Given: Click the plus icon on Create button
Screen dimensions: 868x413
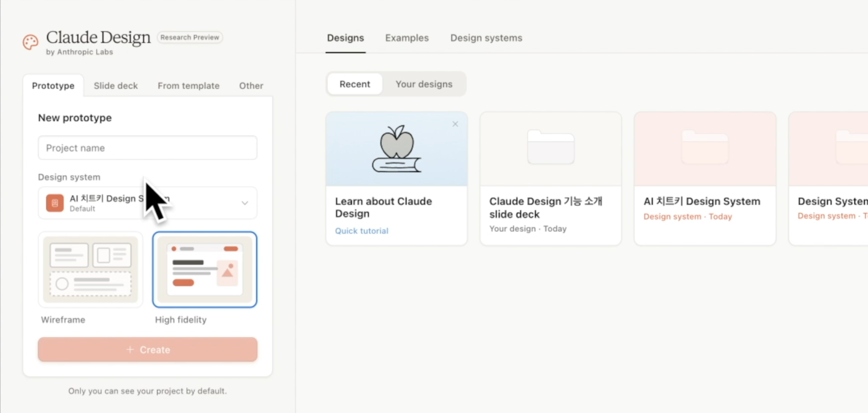Looking at the screenshot, I should click(x=130, y=350).
